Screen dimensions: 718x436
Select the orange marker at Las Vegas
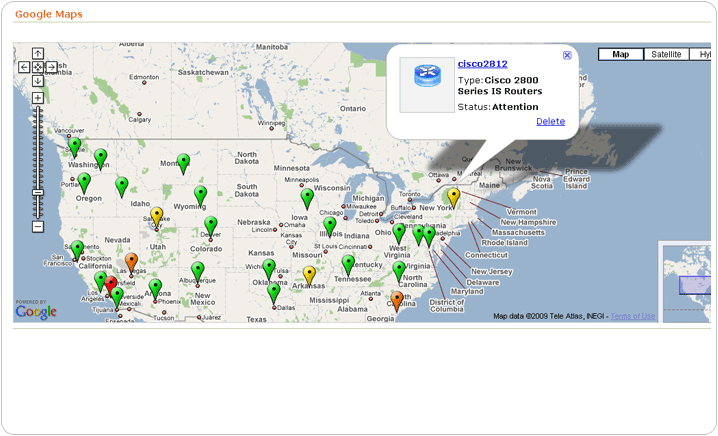pos(131,263)
